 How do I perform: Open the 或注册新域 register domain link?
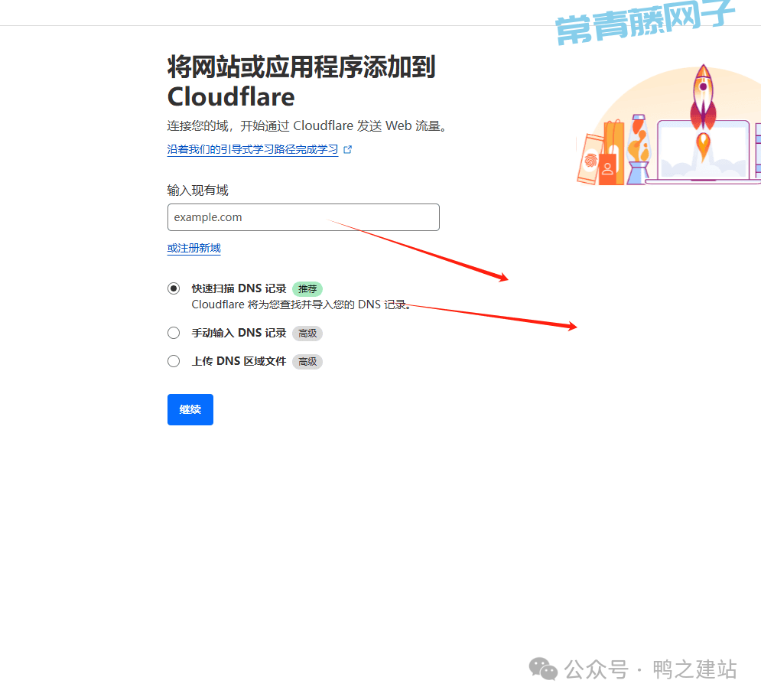[x=194, y=248]
